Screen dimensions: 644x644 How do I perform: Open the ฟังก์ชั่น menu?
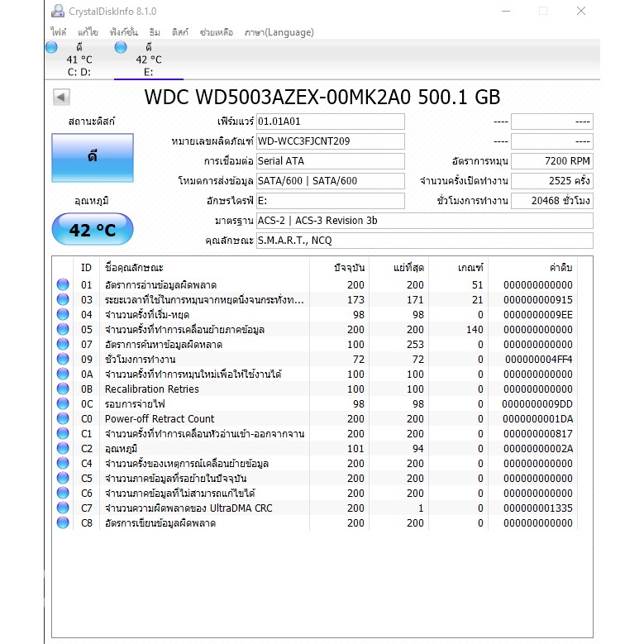[x=122, y=32]
